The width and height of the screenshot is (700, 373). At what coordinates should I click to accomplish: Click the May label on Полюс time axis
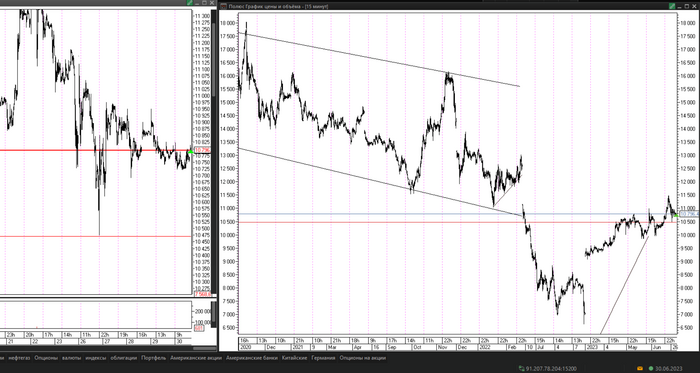point(632,347)
